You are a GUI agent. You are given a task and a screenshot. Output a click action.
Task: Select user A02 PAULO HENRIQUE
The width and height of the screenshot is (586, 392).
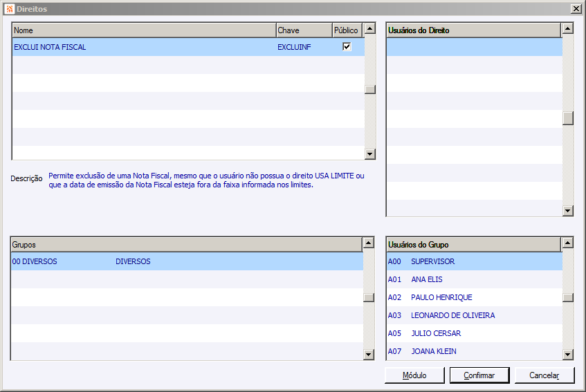(475, 297)
